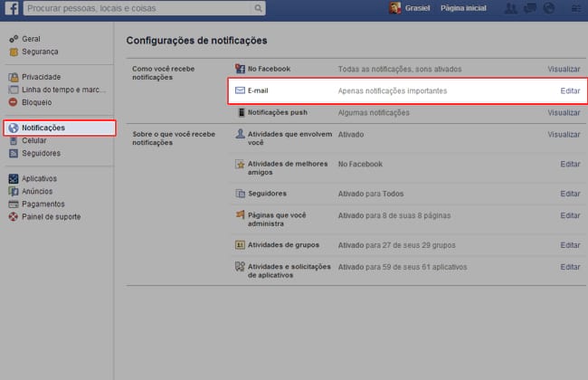This screenshot has height=380, width=588.
Task: Click 'Ativado para Todos' text
Action: click(x=371, y=194)
